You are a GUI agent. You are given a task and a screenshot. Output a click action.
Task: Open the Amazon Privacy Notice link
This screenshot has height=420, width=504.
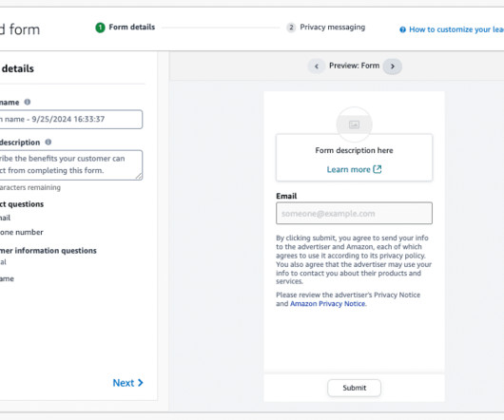(327, 304)
